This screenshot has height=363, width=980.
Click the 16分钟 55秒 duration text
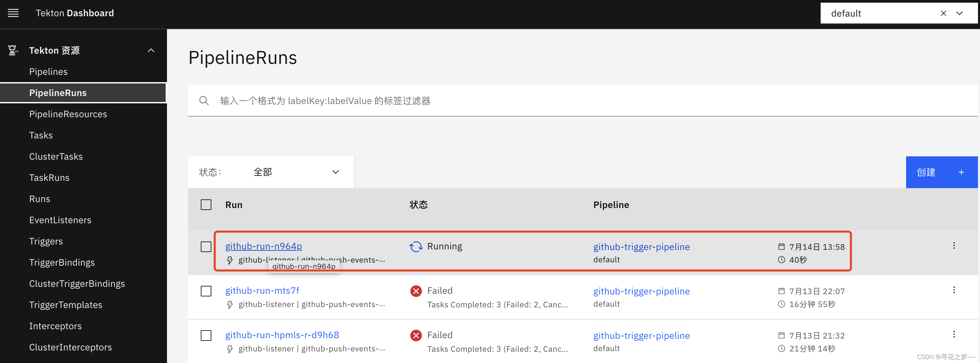812,304
